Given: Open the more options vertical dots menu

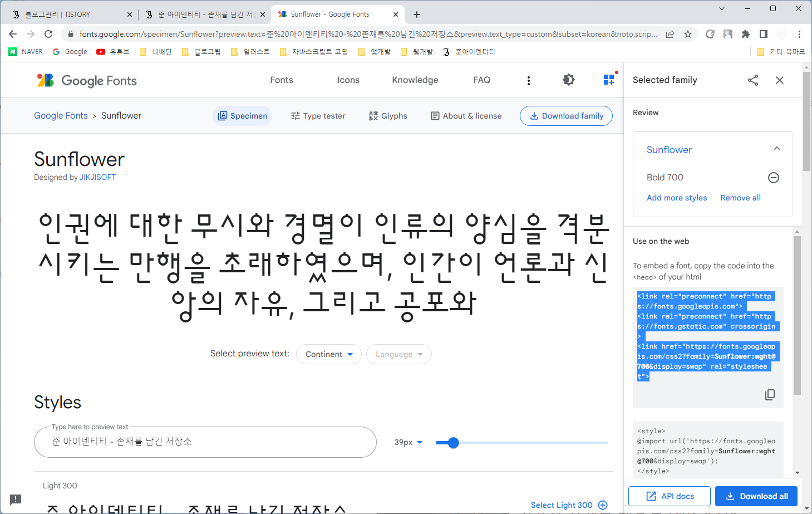Looking at the screenshot, I should point(529,81).
